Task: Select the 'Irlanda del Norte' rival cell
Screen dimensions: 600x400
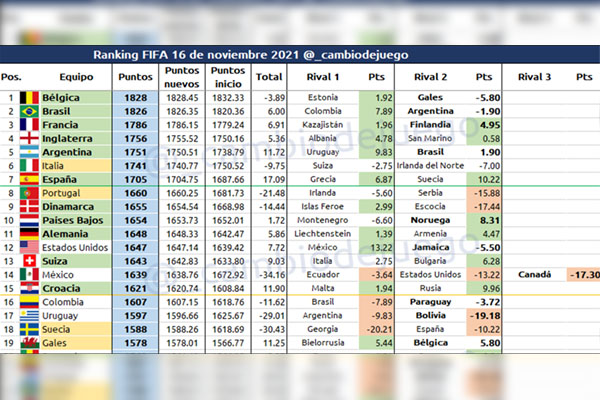Action: tap(430, 166)
